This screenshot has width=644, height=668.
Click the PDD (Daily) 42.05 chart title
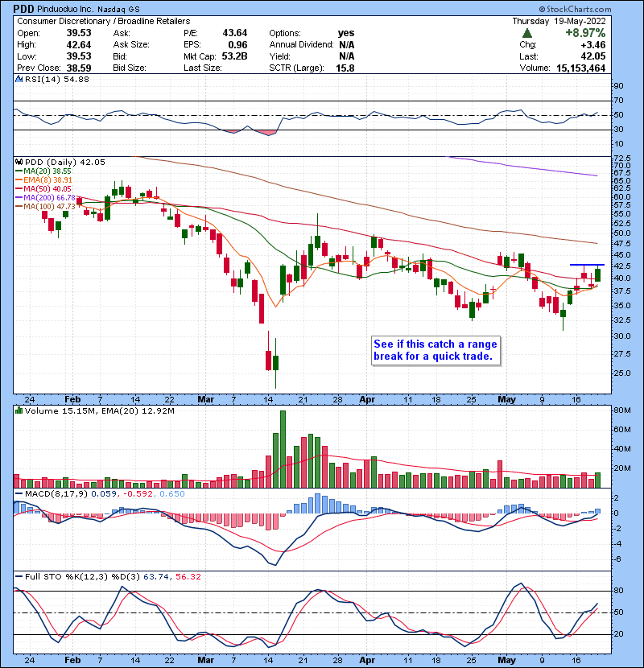pyautogui.click(x=64, y=162)
